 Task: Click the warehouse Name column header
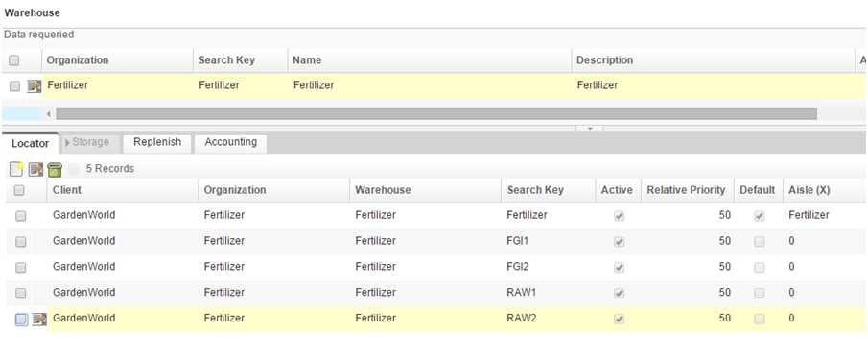307,60
